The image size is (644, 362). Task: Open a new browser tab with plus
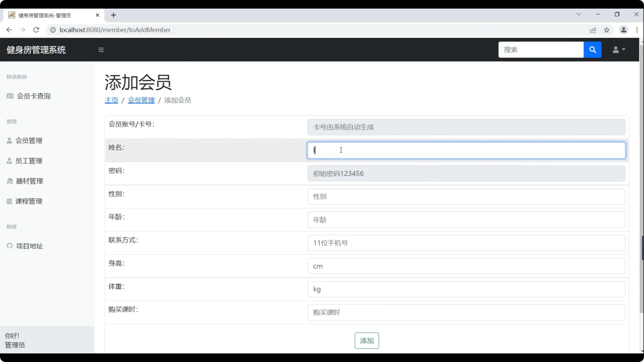click(x=114, y=15)
